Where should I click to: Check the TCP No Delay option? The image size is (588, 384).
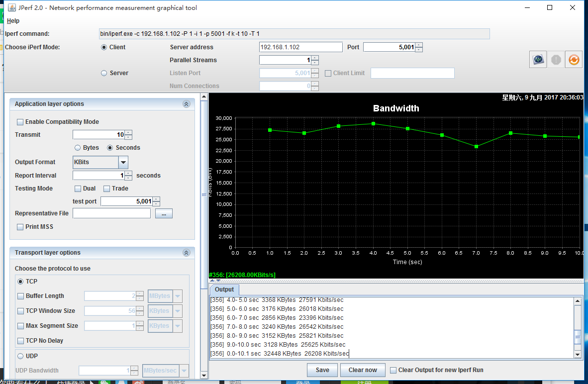20,341
